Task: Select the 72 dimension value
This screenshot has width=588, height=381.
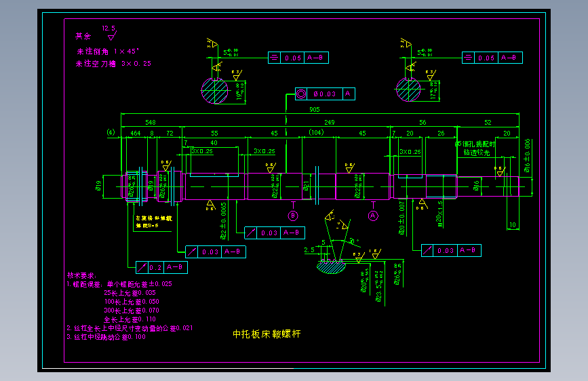Action: tap(170, 133)
